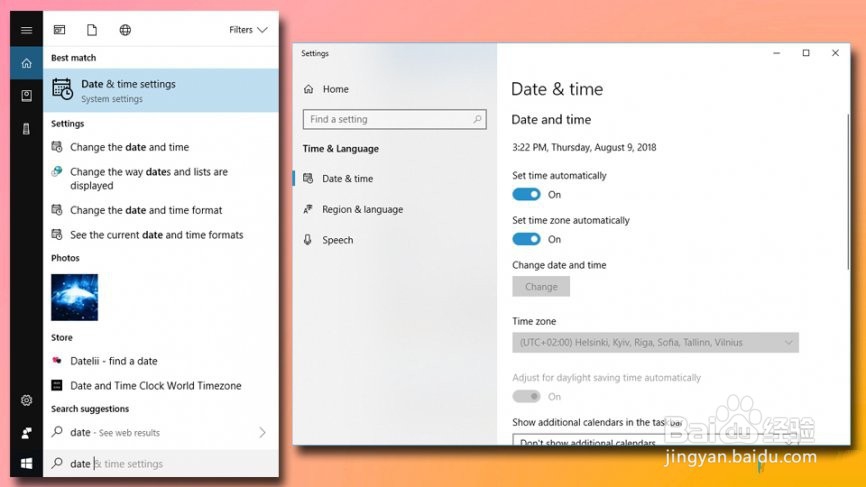The image size is (866, 487).
Task: Open the blue photo thumbnail result
Action: [75, 297]
